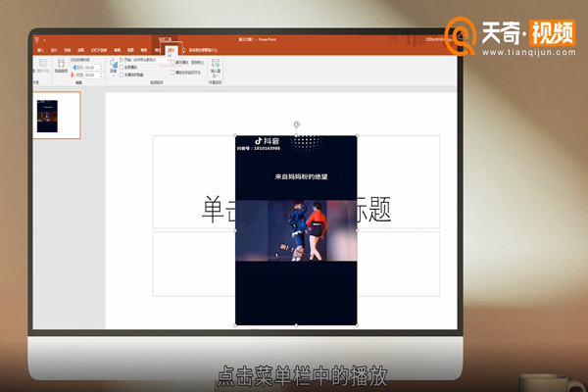Click the lightbulb Tell Me search icon
The height and width of the screenshot is (392, 588).
pos(183,49)
